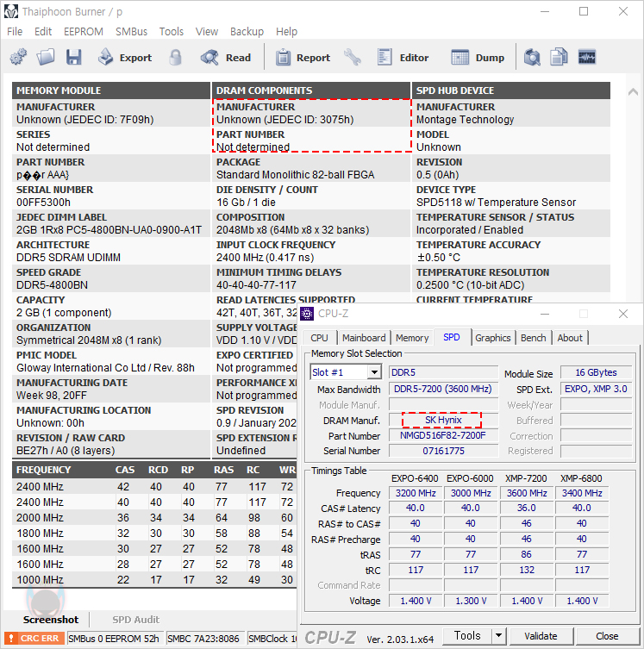Open the SMBus menu
Viewport: 644px width, 649px height.
[x=131, y=31]
